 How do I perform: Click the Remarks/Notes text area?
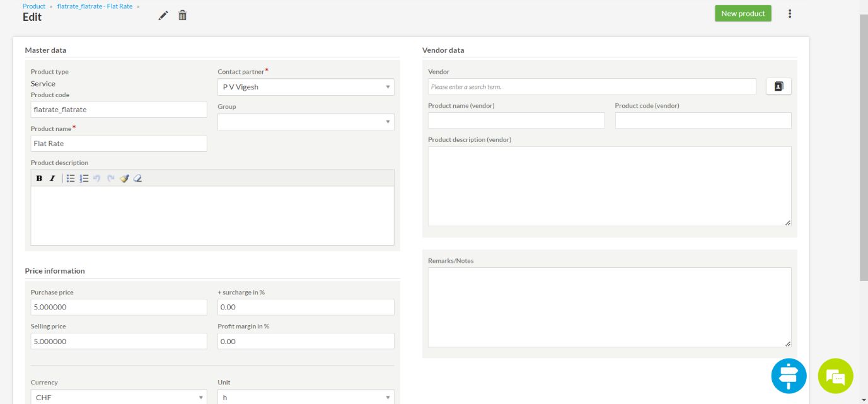click(x=609, y=307)
